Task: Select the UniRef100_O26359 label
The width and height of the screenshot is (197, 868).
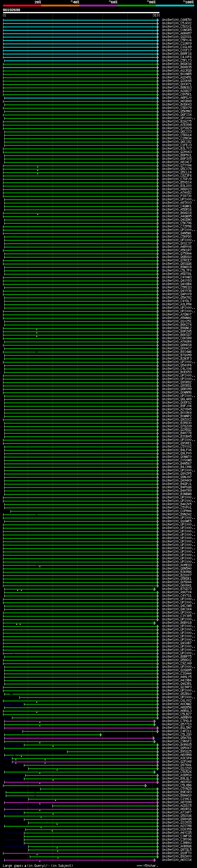Action: point(177,830)
